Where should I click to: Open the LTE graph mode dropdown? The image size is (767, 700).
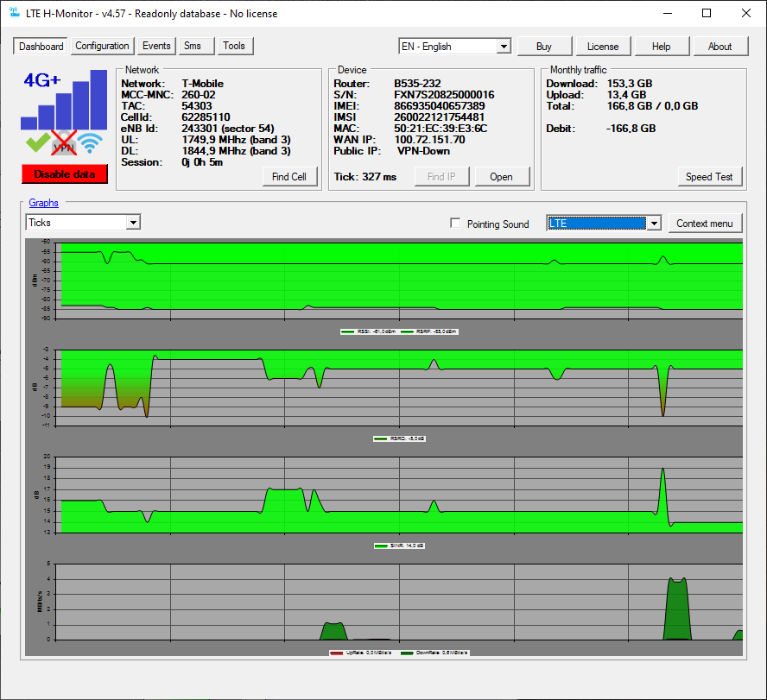(x=604, y=224)
